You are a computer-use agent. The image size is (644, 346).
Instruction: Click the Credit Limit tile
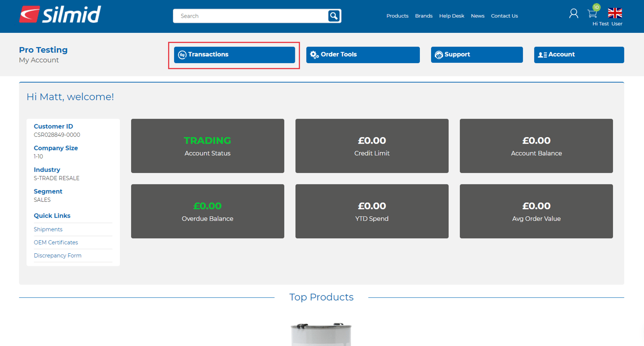pos(372,146)
